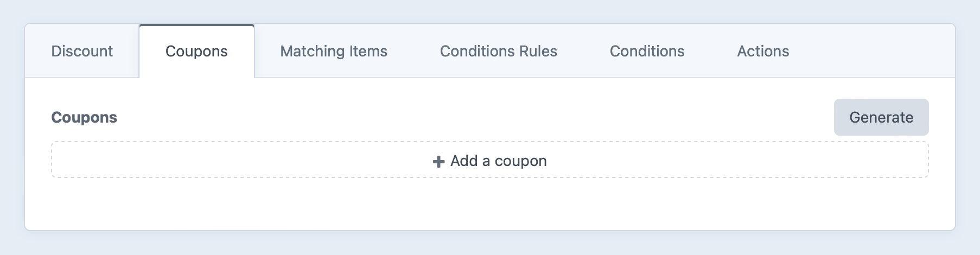Open the Actions tab
980x255 pixels.
pyautogui.click(x=763, y=51)
